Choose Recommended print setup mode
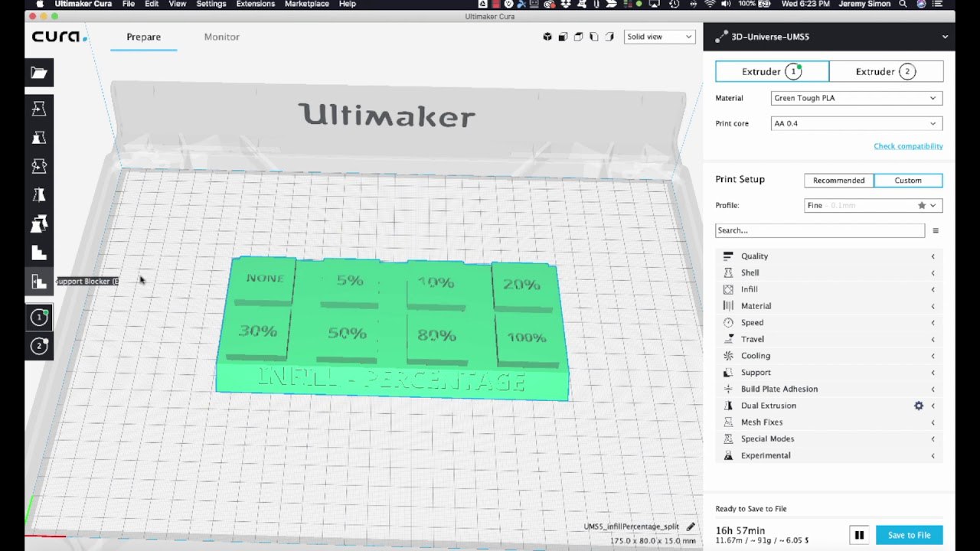The height and width of the screenshot is (551, 980). click(x=838, y=181)
